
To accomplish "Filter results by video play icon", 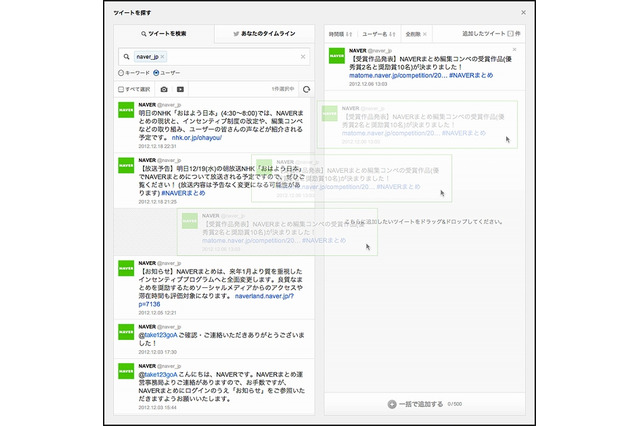I will (180, 89).
